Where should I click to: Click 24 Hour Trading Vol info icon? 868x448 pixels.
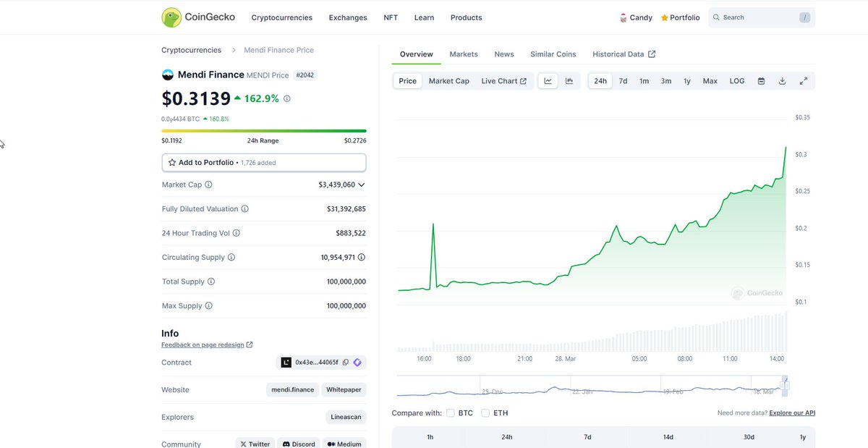237,233
